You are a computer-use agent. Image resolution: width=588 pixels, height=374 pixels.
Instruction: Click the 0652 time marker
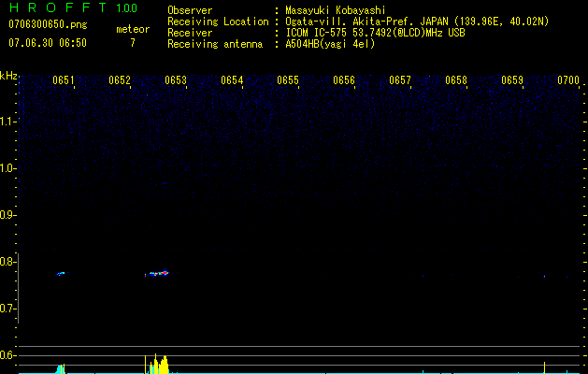coord(120,80)
